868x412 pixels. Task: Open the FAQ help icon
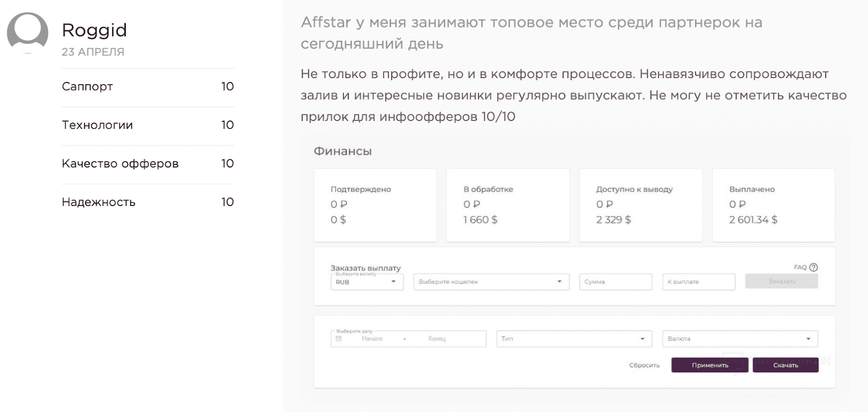point(813,267)
